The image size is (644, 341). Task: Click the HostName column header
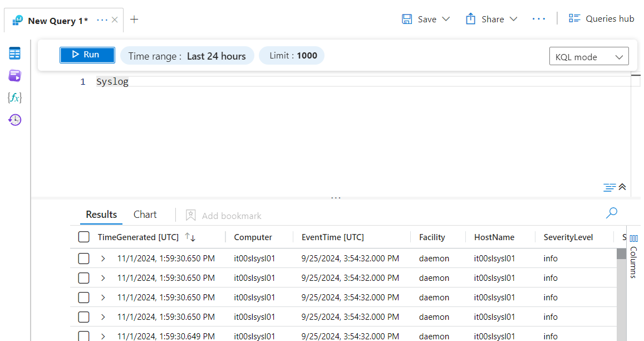pos(494,237)
